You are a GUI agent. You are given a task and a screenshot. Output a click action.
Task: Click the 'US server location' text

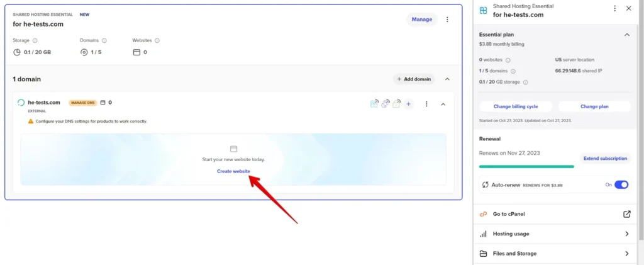click(x=575, y=60)
